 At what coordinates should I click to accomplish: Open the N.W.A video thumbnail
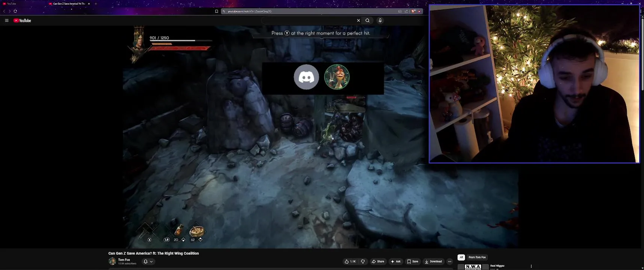point(473,267)
